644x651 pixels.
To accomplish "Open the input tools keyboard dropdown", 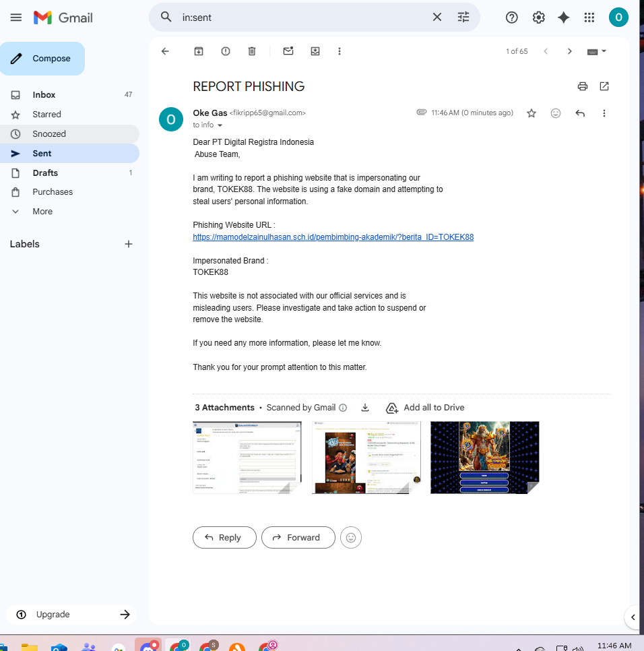I will [x=597, y=51].
